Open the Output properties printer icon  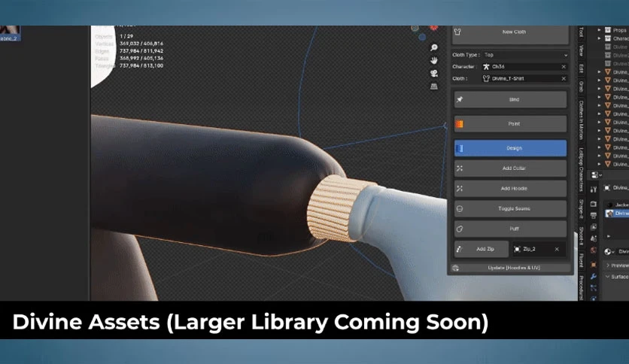[594, 216]
